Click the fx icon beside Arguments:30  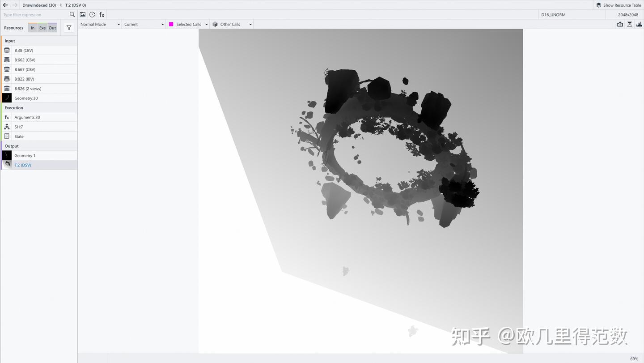click(7, 117)
